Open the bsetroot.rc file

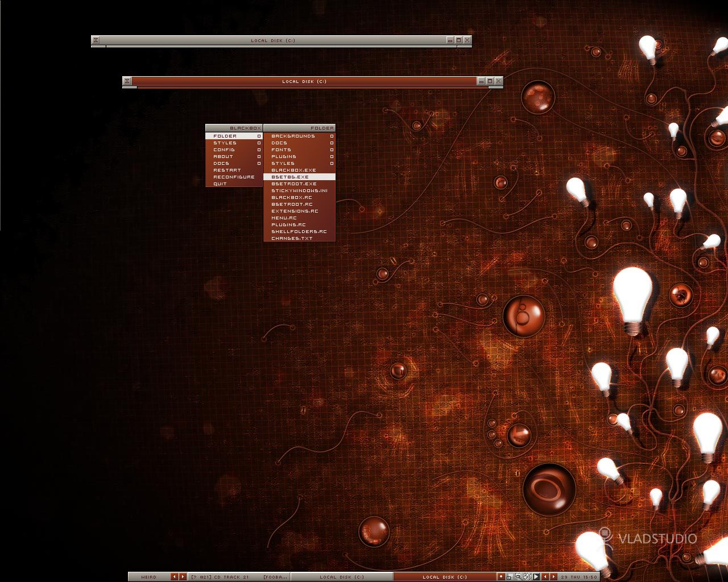[299, 204]
